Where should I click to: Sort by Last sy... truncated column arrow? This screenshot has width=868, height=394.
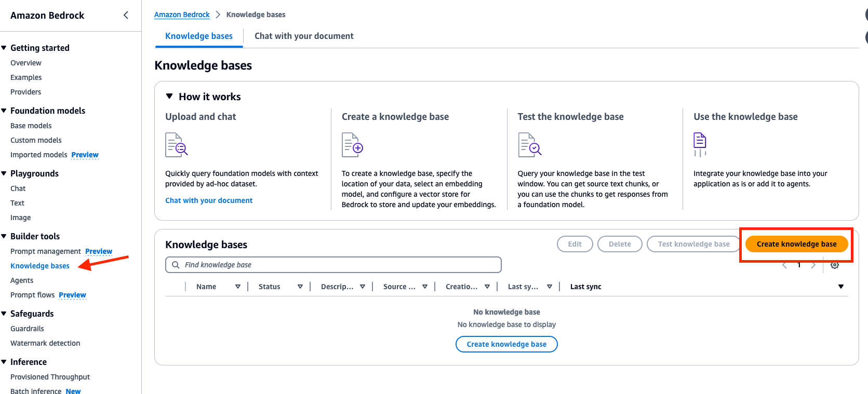[x=550, y=287]
